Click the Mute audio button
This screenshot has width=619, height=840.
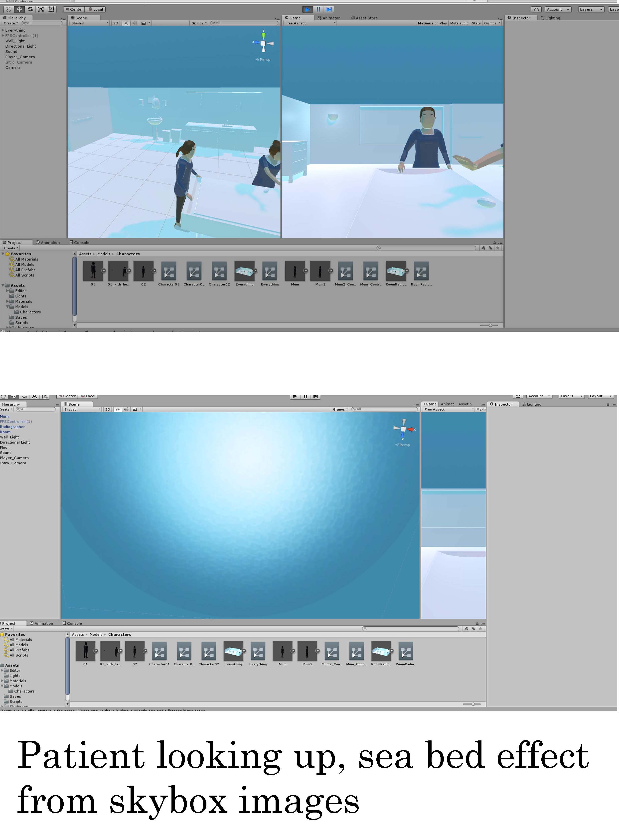click(x=459, y=23)
